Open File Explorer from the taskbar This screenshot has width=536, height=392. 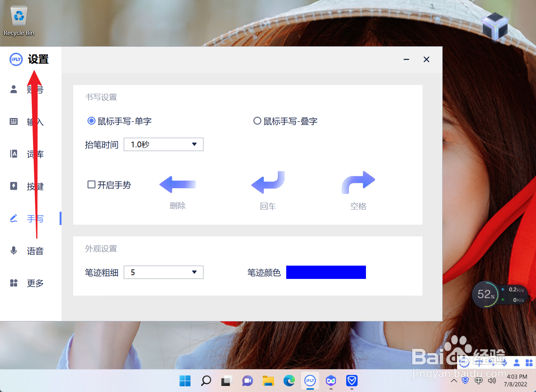tap(268, 381)
